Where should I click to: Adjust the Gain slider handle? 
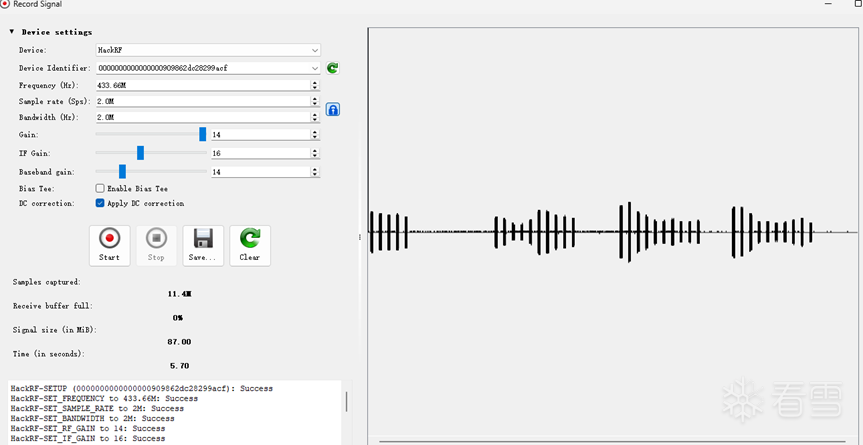tap(202, 134)
